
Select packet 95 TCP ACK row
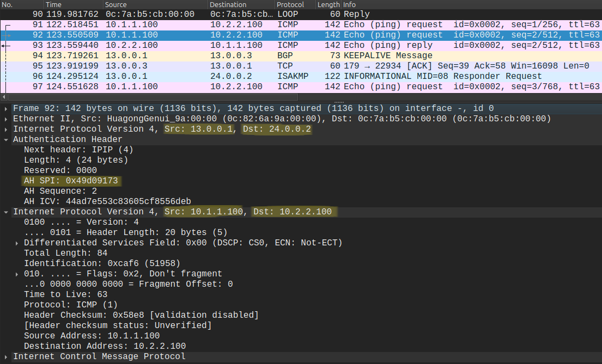301,66
